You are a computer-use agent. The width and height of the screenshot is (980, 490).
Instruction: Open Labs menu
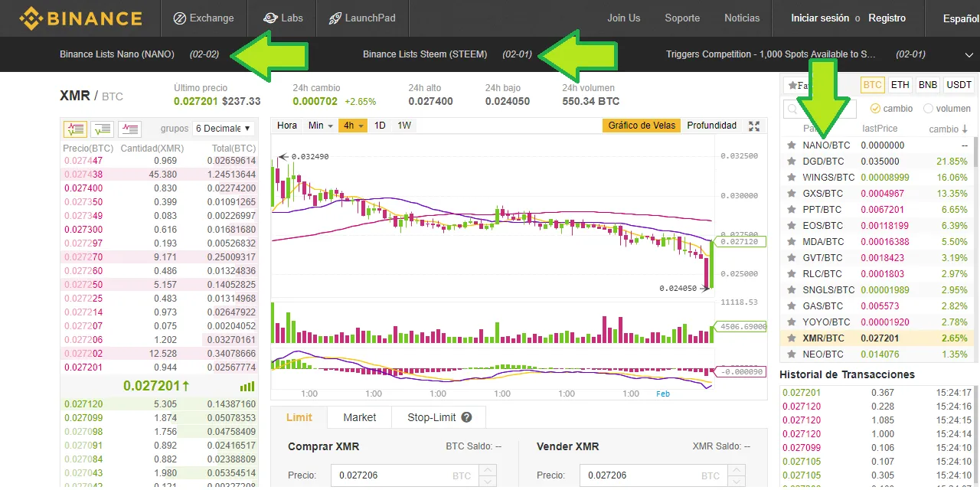283,18
